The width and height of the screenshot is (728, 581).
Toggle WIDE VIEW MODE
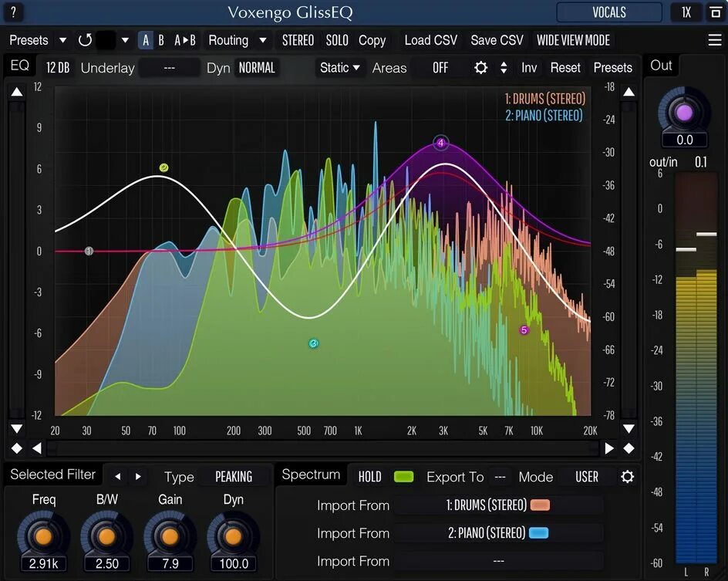coord(574,40)
